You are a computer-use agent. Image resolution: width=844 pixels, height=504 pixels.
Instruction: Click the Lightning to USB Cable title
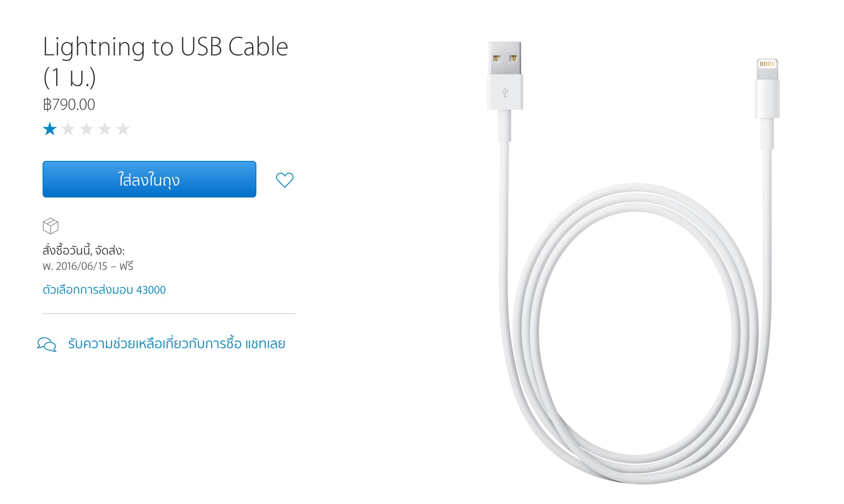(166, 46)
